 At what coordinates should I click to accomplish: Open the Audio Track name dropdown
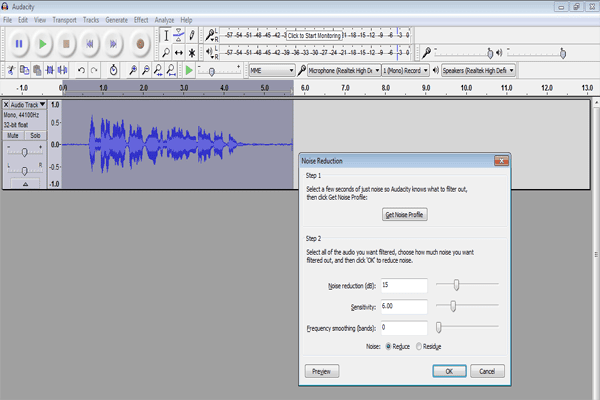[x=28, y=104]
